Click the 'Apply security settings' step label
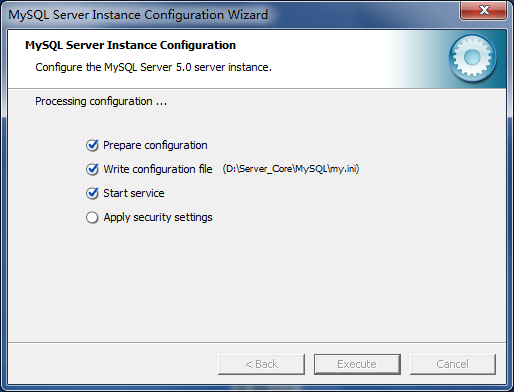 [x=158, y=217]
